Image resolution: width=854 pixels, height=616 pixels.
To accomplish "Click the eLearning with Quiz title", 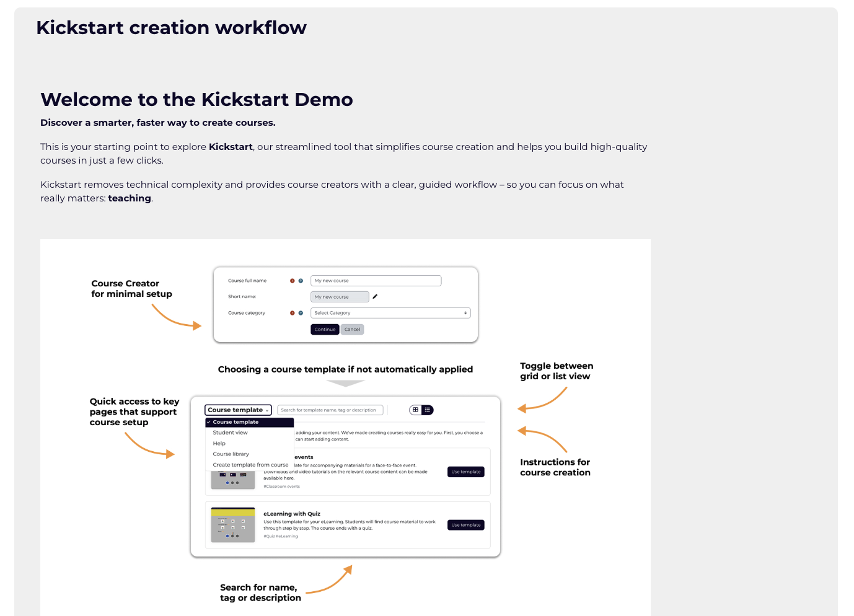I will [x=292, y=514].
